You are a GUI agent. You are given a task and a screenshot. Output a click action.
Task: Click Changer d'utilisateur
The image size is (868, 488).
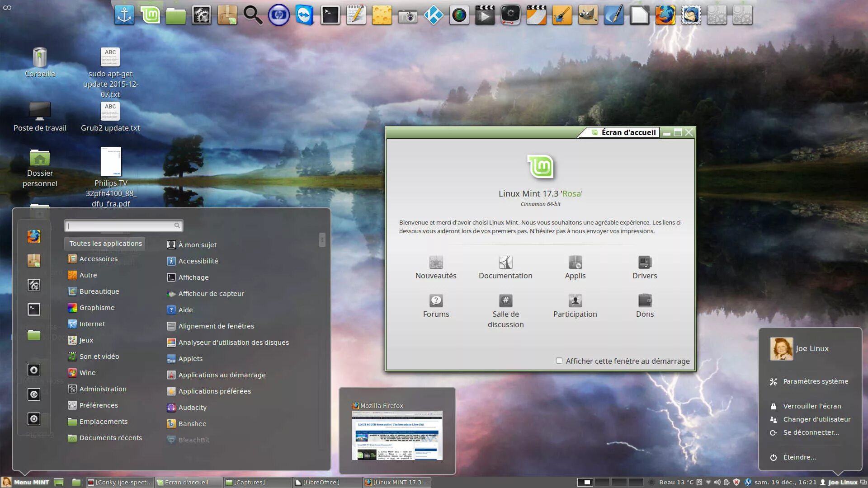(811, 419)
